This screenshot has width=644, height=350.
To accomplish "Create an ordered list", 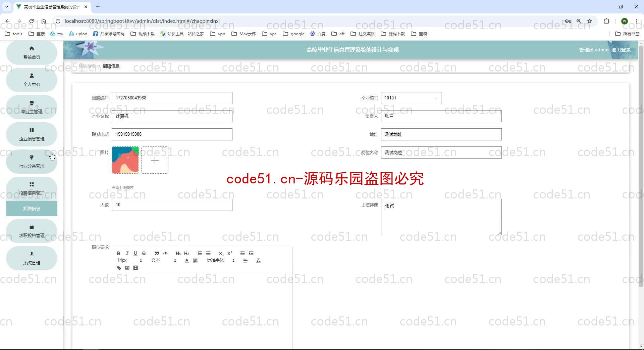I will pyautogui.click(x=200, y=253).
